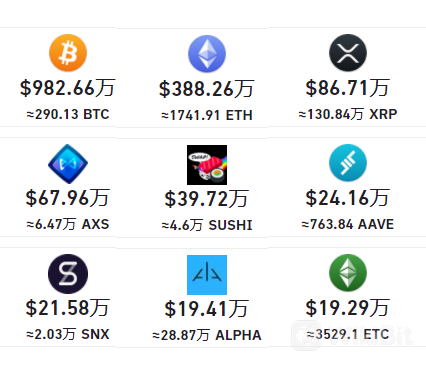Click the $21.58万 SNX amount
This screenshot has width=426, height=366.
[x=68, y=308]
